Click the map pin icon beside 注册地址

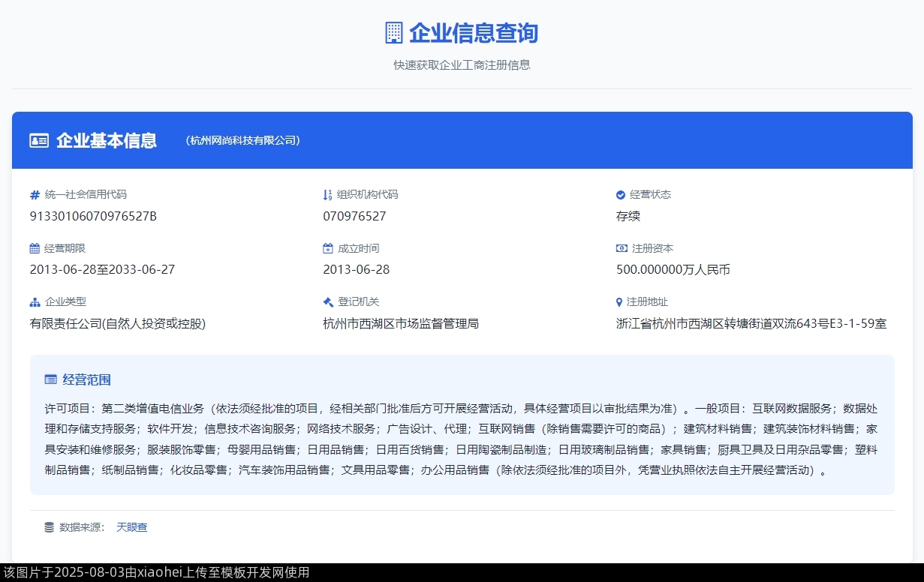click(x=620, y=302)
